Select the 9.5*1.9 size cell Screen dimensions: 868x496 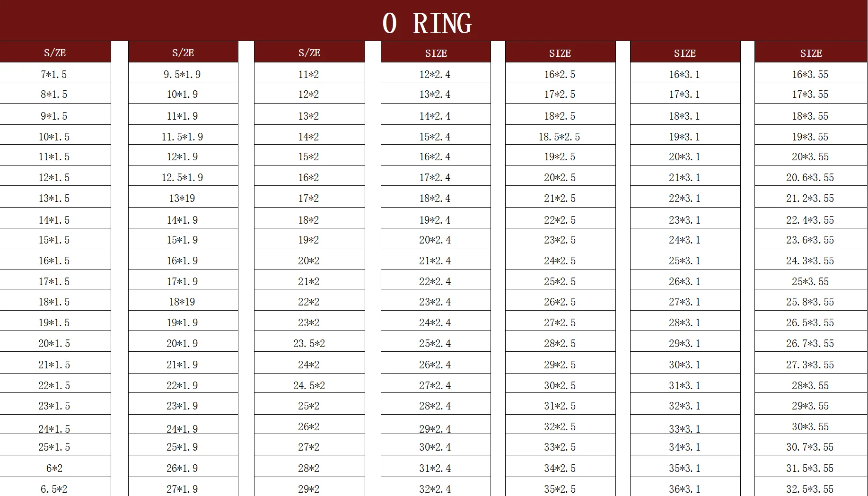pyautogui.click(x=182, y=74)
